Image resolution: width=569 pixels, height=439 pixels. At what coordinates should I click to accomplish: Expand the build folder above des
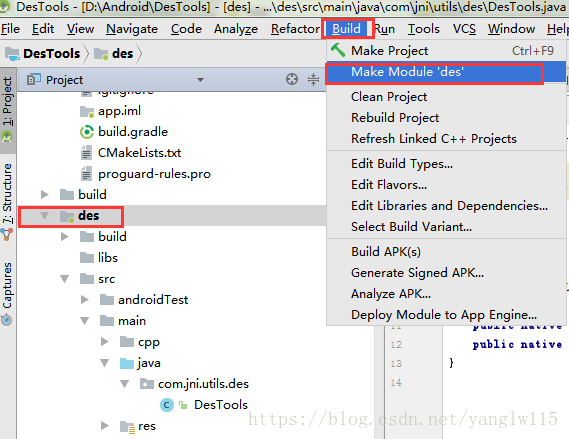pyautogui.click(x=45, y=194)
